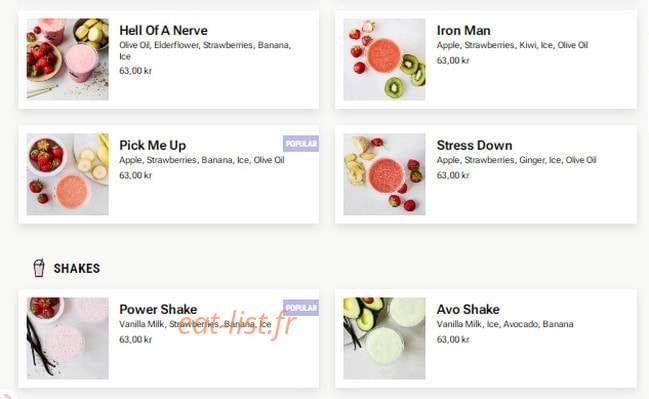This screenshot has height=399, width=649.
Task: Select the SHAKES section heading
Action: coord(77,268)
